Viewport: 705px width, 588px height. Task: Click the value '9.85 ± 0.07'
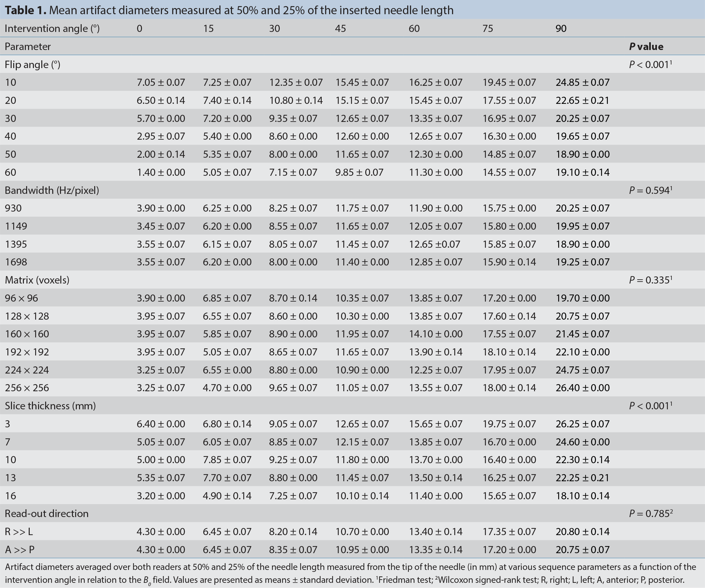pos(359,173)
